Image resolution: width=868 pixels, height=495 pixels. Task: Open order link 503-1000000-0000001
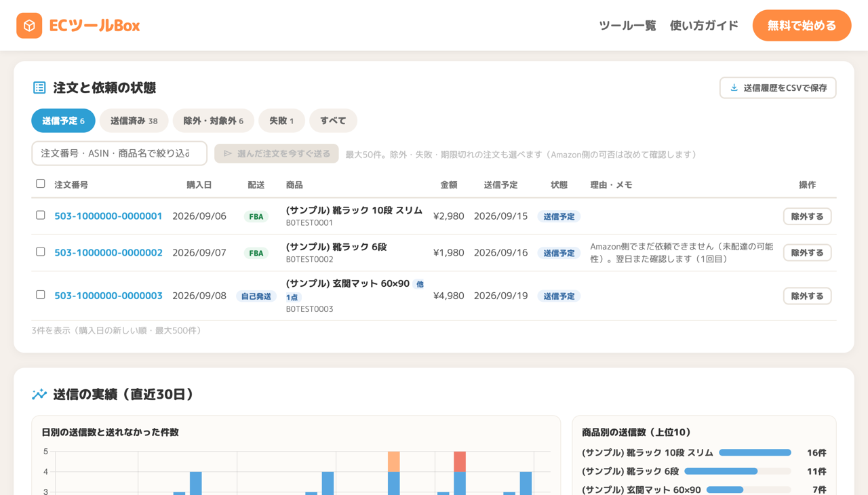pos(108,216)
